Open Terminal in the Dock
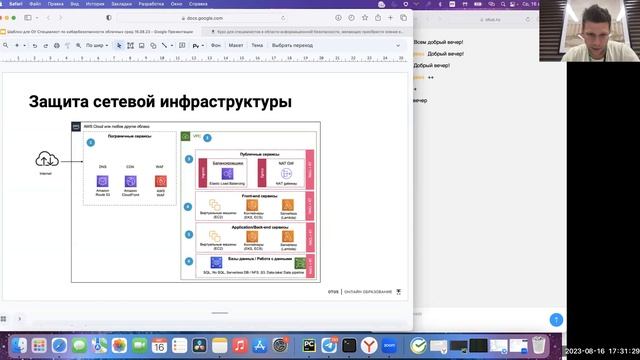The image size is (640, 360). 349,346
